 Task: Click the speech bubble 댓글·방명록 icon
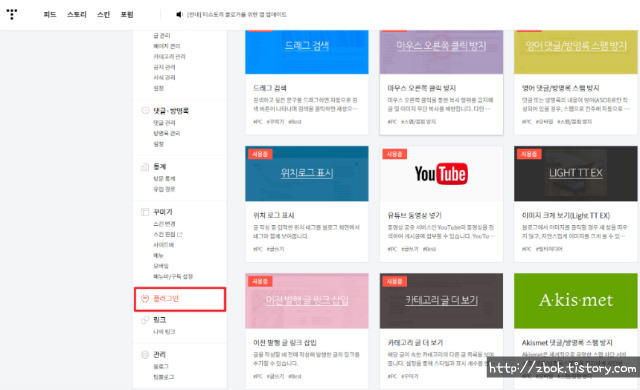(x=145, y=111)
